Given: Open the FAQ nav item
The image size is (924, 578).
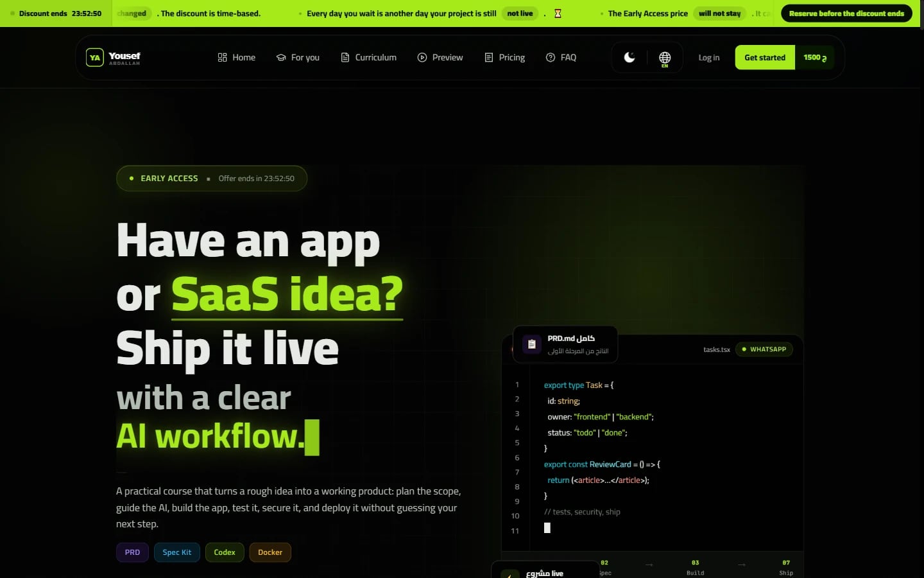Looking at the screenshot, I should click(x=561, y=57).
